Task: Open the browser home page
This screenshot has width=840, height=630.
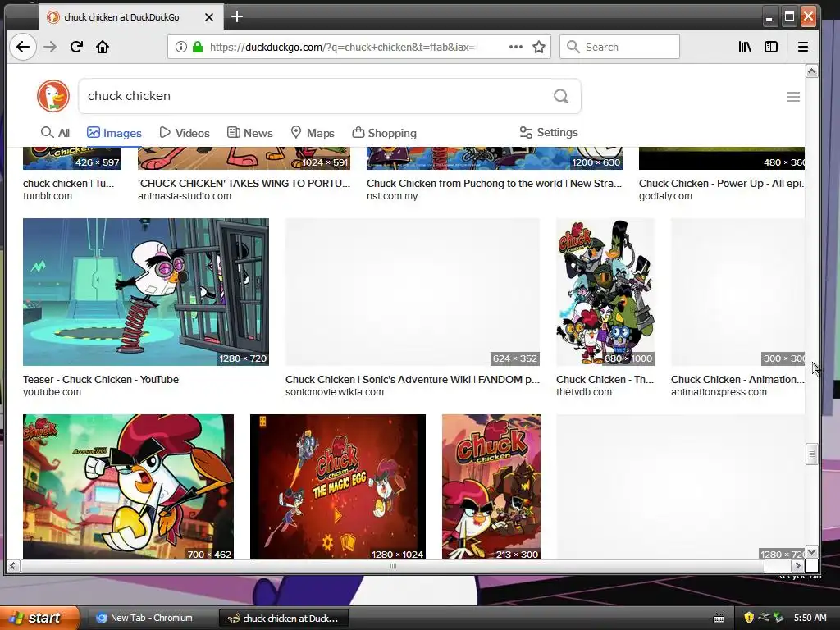Action: [x=103, y=47]
